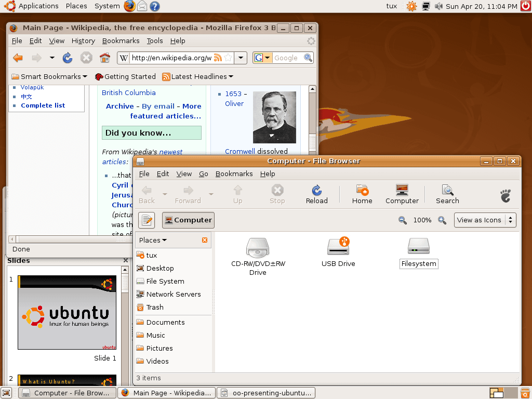Select the Filesystem drive icon
Screen dimensions: 532x399
point(419,246)
